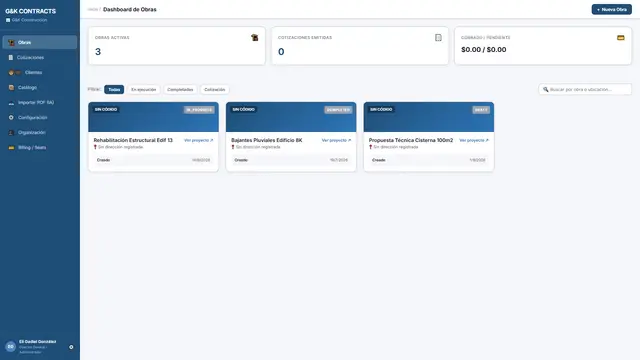Click the Cotizaciones document icon
This screenshot has width=640, height=360.
point(11,58)
